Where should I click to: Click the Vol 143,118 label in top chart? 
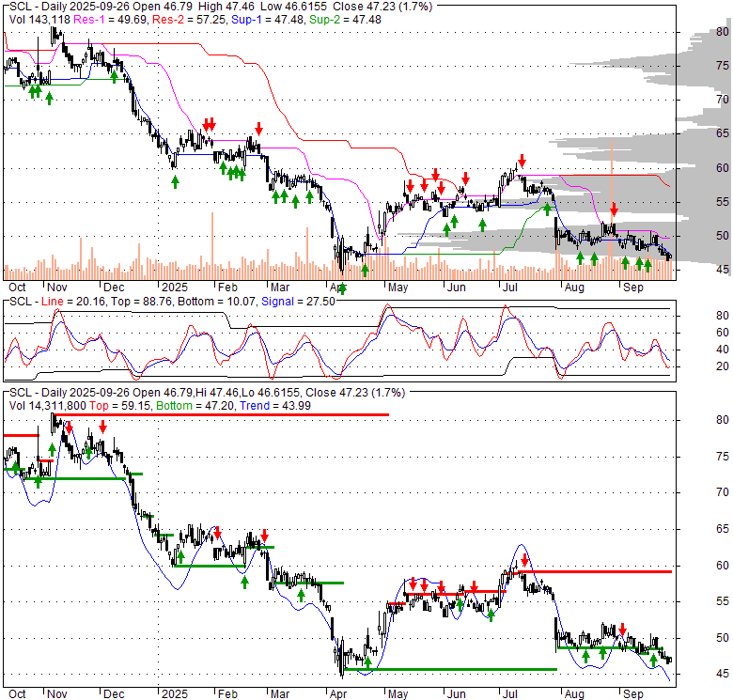(39, 20)
